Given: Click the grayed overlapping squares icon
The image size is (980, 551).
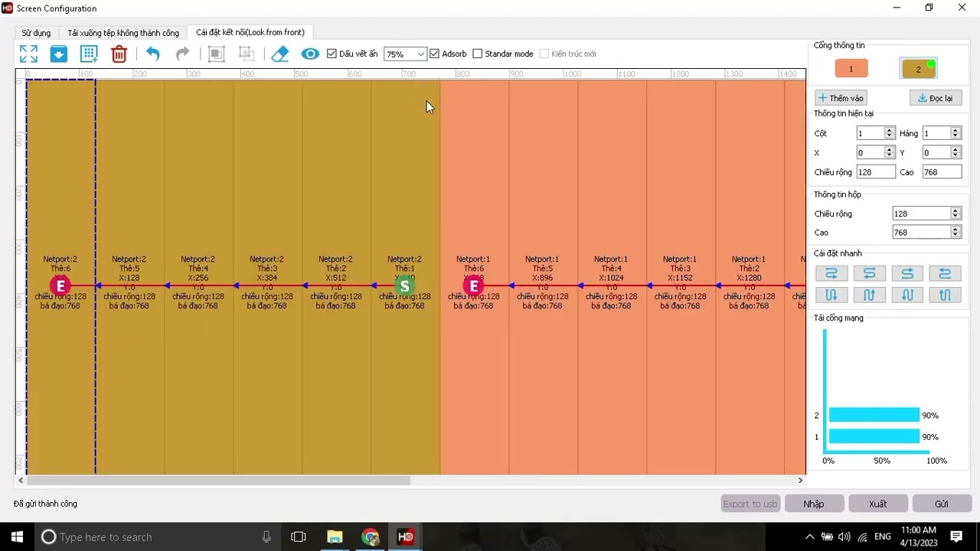Looking at the screenshot, I should click(217, 54).
